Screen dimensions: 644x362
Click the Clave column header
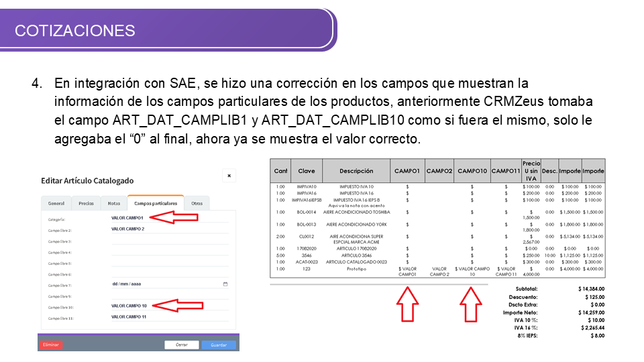click(x=307, y=171)
